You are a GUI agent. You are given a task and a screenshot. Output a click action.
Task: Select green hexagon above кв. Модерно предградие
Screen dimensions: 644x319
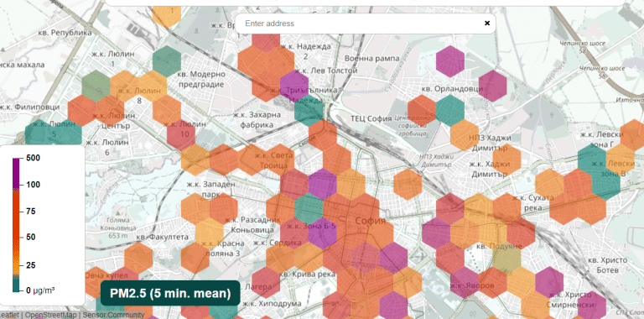[167, 61]
